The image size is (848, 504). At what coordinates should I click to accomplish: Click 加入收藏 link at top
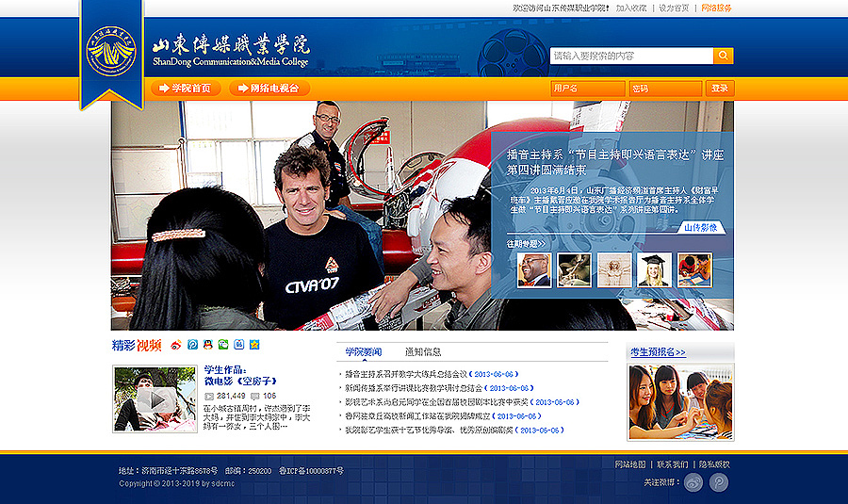pyautogui.click(x=631, y=8)
